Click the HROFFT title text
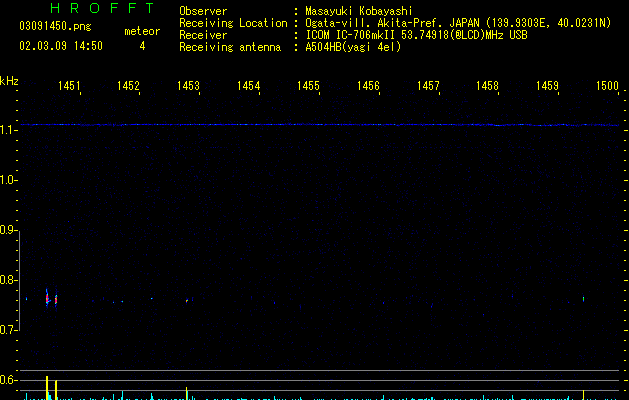Image resolution: width=629 pixels, height=400 pixels. pyautogui.click(x=102, y=8)
